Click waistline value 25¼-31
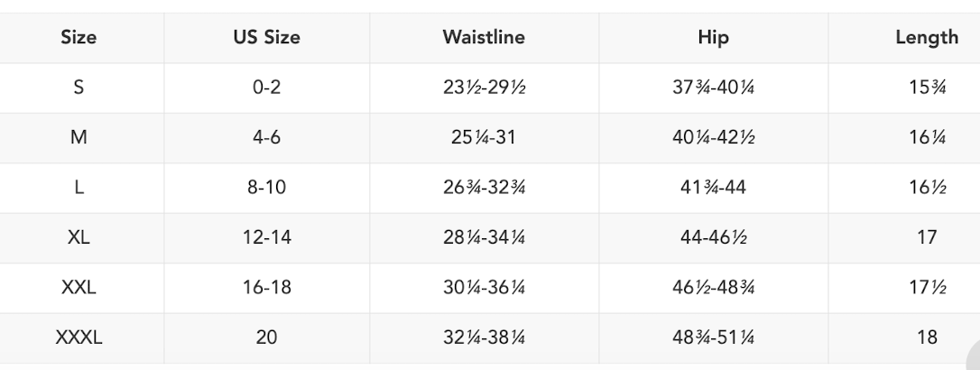The height and width of the screenshot is (370, 980). coord(484,139)
